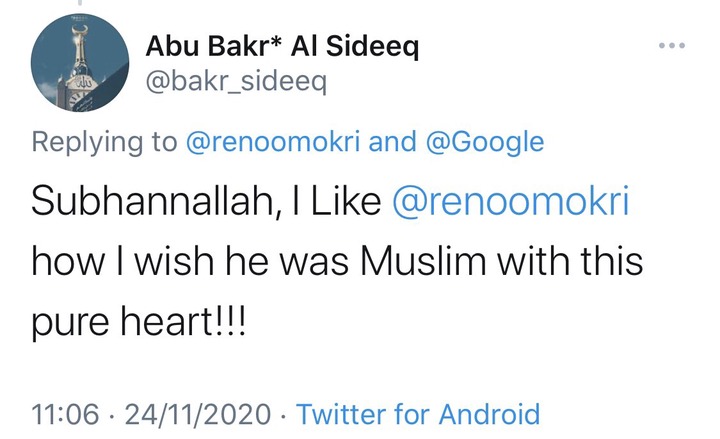This screenshot has height=439, width=720.
Task: Open @renoomokri in the Replying to line
Action: tap(273, 141)
